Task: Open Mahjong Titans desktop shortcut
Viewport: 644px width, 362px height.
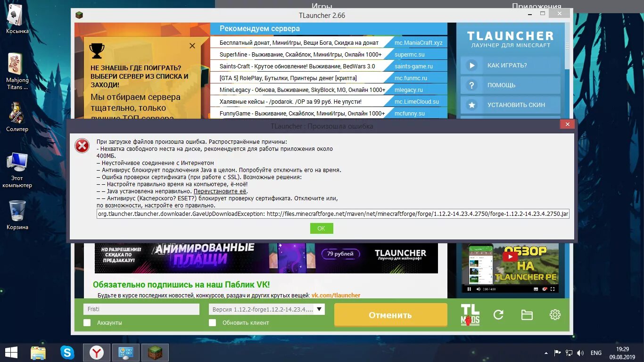Action: tap(17, 71)
